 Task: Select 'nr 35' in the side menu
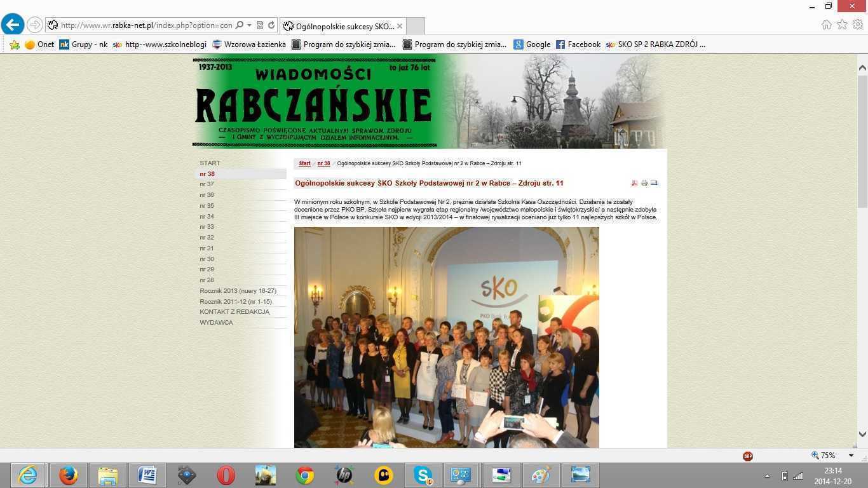tap(207, 206)
